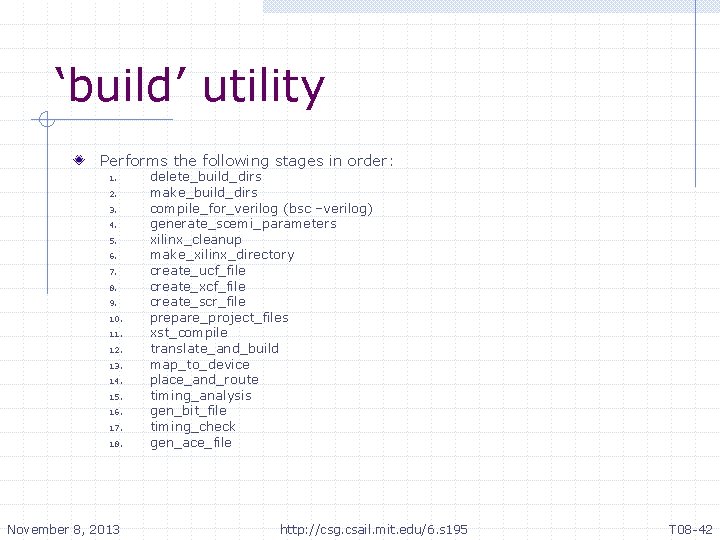Click list item place_and_route
Image resolution: width=720 pixels, height=540 pixels.
[204, 380]
